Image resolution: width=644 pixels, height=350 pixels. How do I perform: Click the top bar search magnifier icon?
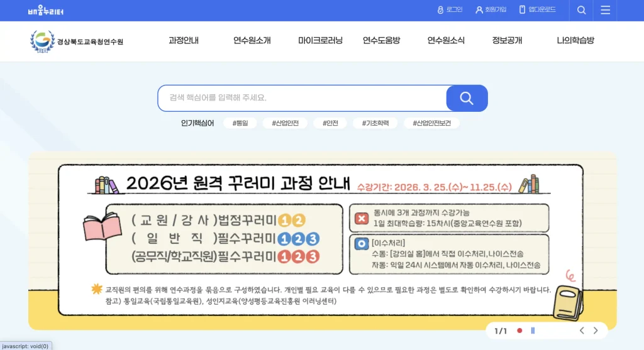point(581,10)
